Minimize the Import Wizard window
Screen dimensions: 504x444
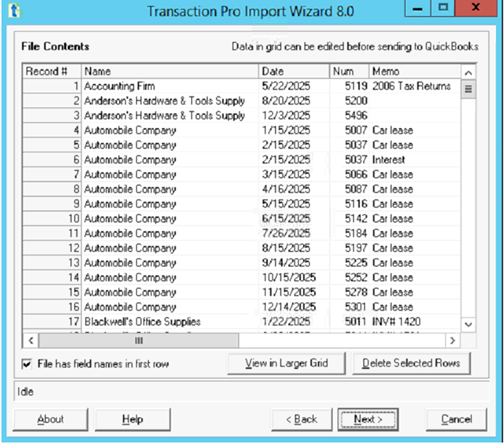coord(418,8)
